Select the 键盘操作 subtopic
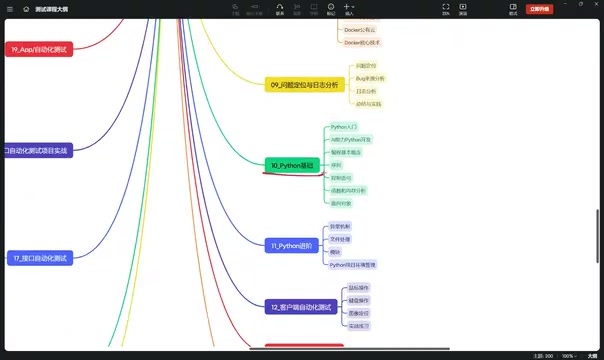The image size is (604, 360). [x=359, y=300]
